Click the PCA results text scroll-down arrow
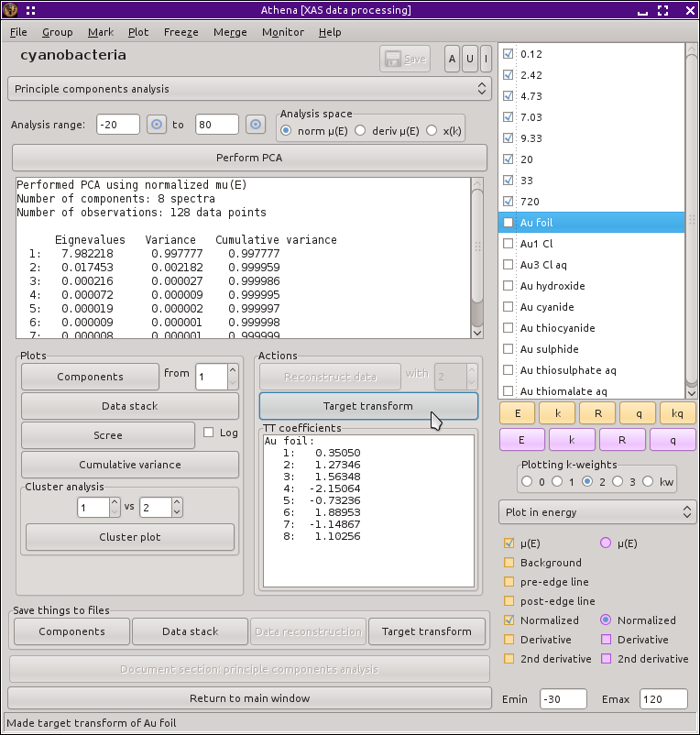 [x=477, y=333]
